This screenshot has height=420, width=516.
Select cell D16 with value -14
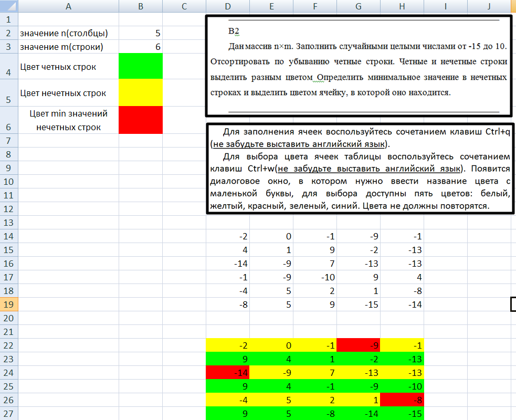(228, 264)
